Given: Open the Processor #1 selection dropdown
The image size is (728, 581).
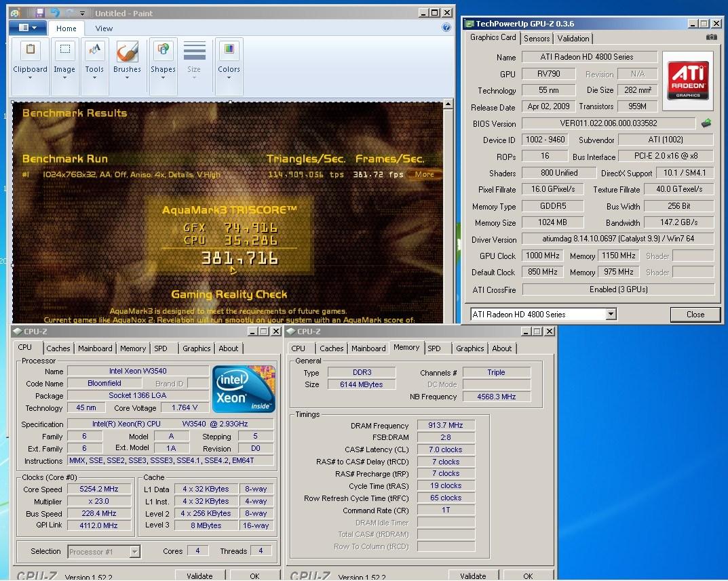Looking at the screenshot, I should click(134, 551).
